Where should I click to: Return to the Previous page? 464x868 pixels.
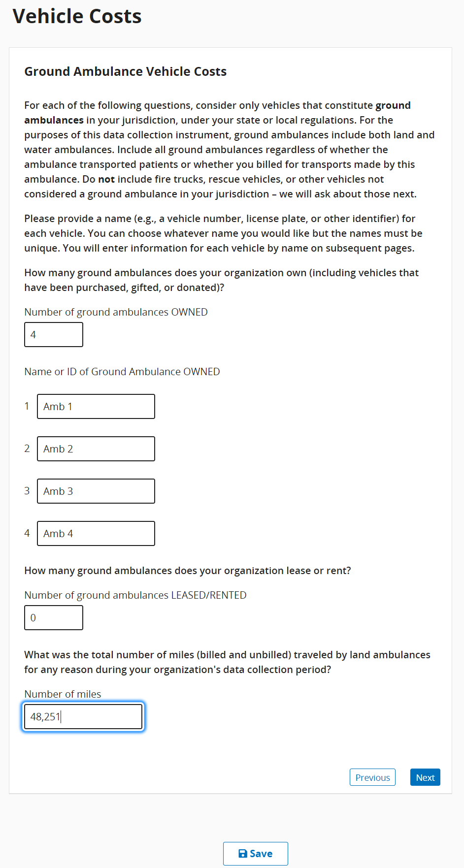click(x=372, y=777)
